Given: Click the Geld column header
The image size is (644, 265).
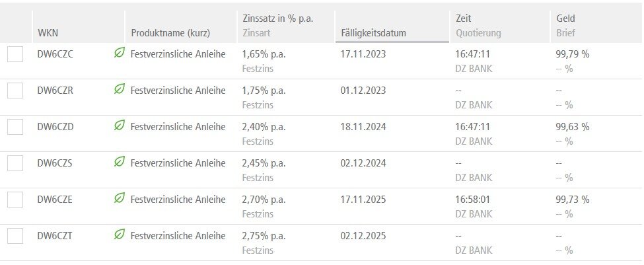Looking at the screenshot, I should (566, 19).
